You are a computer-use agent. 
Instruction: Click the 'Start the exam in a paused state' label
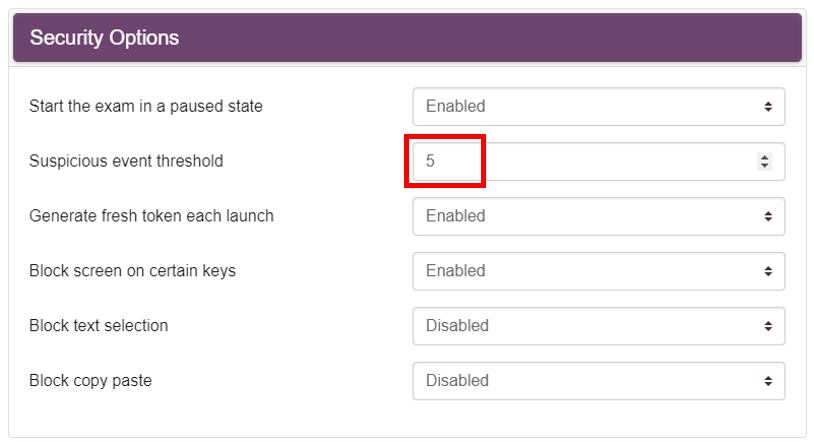[146, 106]
